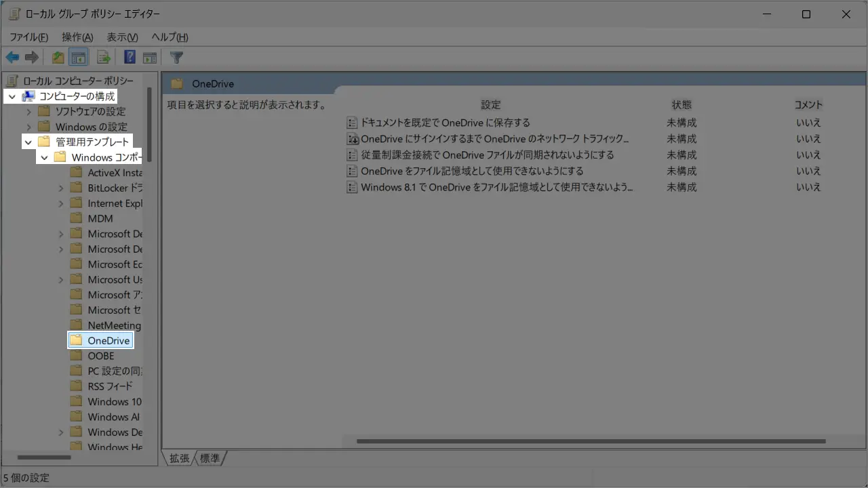The height and width of the screenshot is (488, 868).
Task: Expand the BitLocker folder node
Action: coord(60,188)
